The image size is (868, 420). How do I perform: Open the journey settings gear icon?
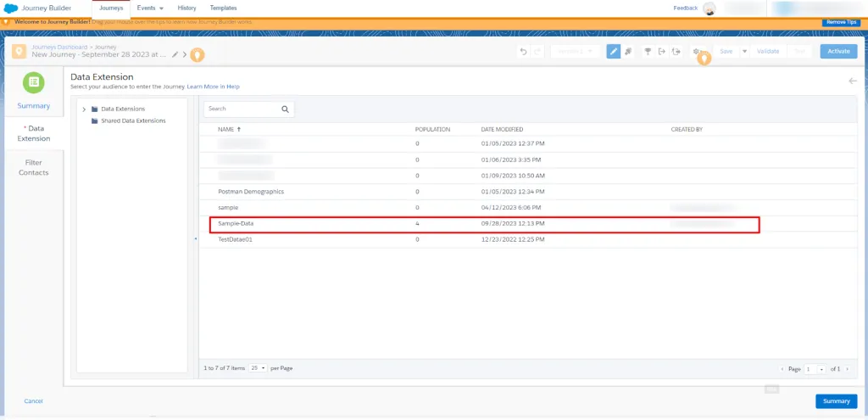pos(696,52)
